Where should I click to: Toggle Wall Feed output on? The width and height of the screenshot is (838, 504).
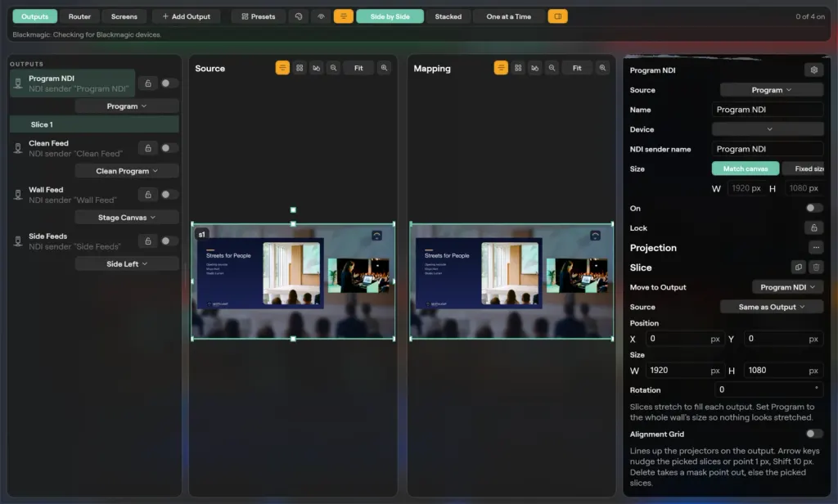pos(169,195)
